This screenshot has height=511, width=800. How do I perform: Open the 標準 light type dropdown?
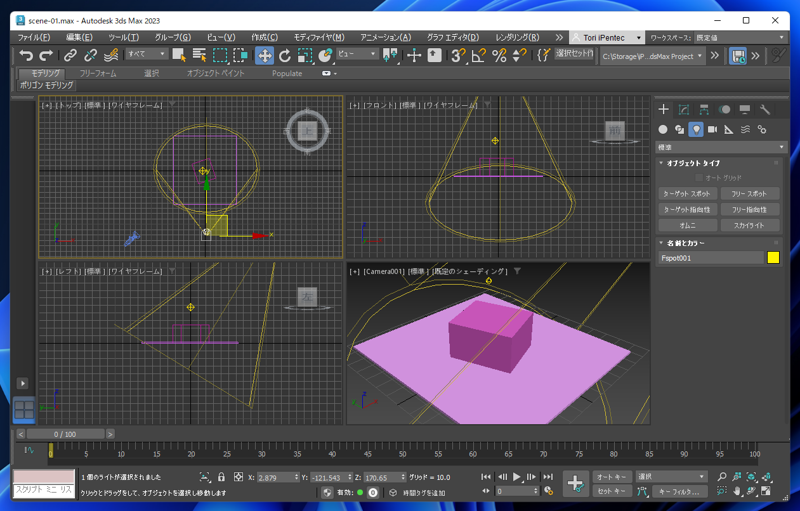720,147
